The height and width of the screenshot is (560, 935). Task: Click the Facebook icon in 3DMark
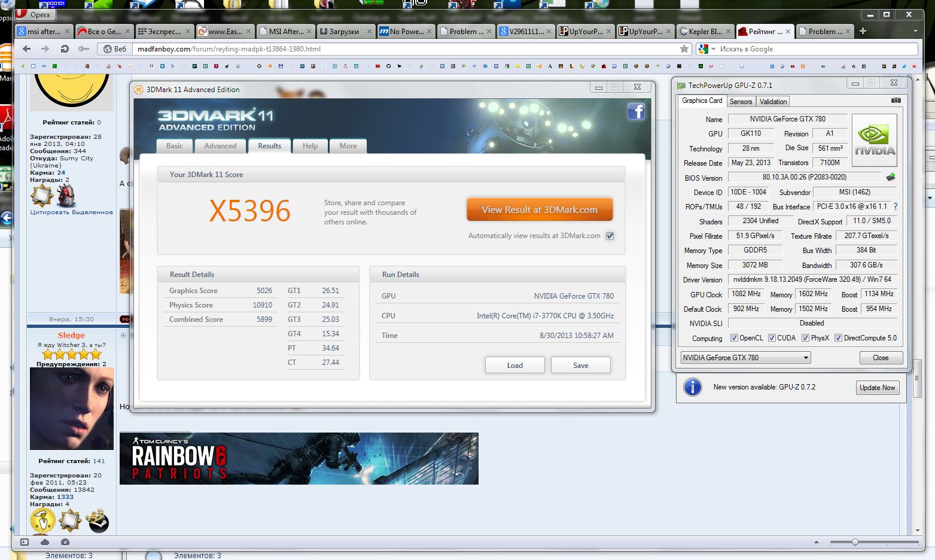click(x=636, y=111)
